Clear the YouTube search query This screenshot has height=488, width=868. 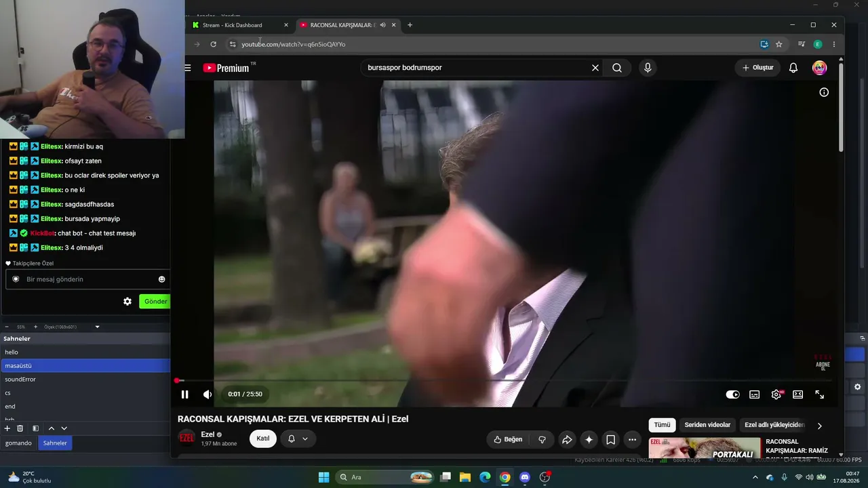click(x=595, y=68)
